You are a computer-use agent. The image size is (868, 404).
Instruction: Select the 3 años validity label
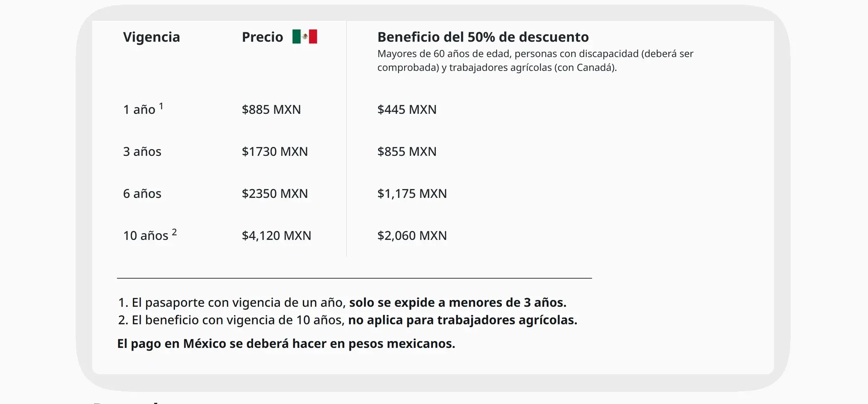pyautogui.click(x=142, y=151)
